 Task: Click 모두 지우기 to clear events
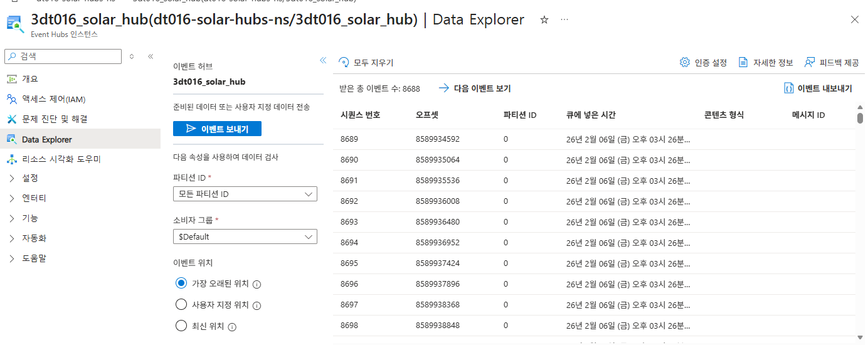[x=366, y=63]
